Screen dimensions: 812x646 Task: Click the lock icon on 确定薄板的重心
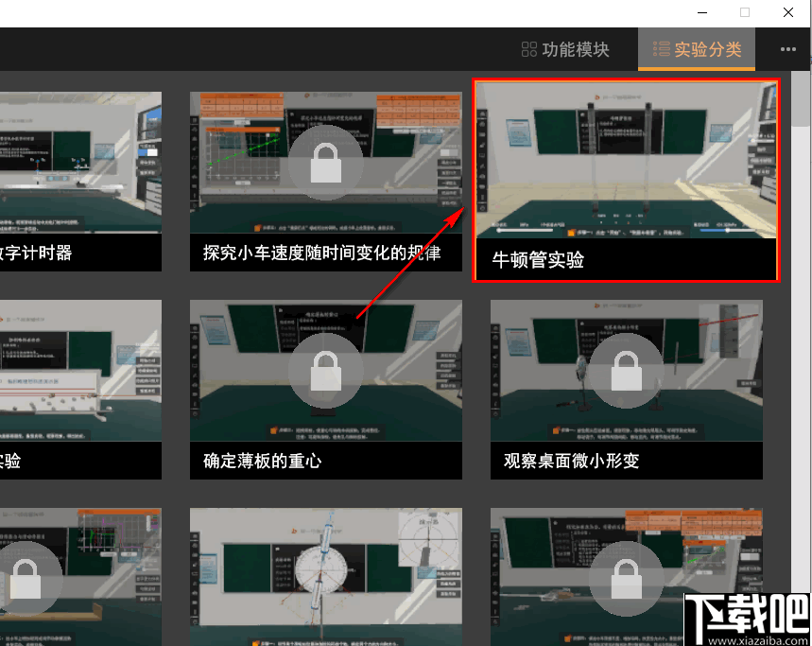(325, 370)
